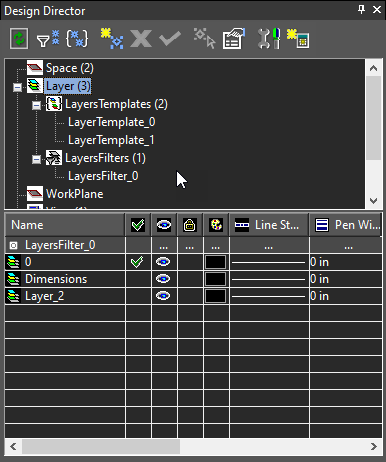
Task: Click the line style of Layer_2
Action: click(269, 296)
